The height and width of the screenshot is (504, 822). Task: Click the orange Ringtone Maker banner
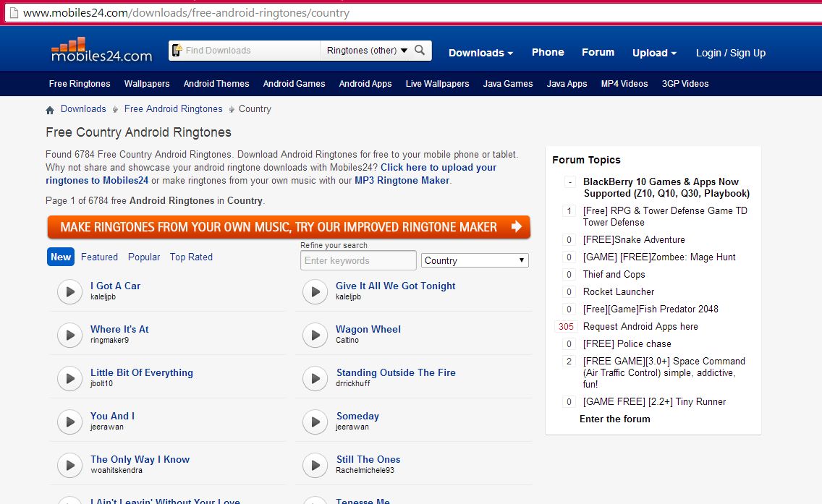tap(289, 227)
